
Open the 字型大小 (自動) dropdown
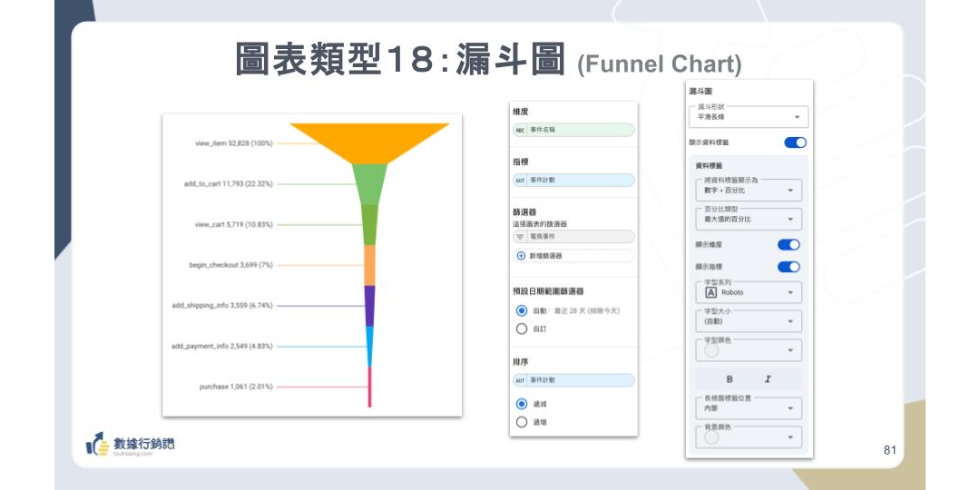[x=748, y=321]
